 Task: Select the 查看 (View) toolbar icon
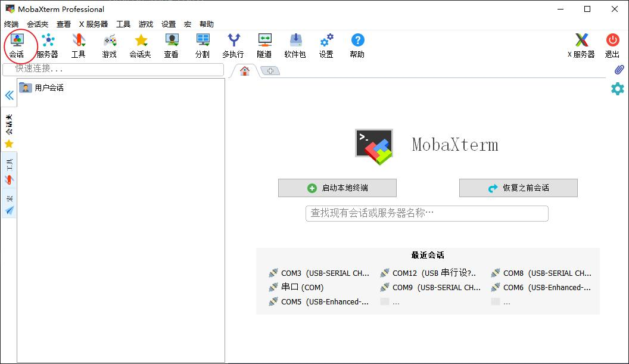click(x=172, y=46)
